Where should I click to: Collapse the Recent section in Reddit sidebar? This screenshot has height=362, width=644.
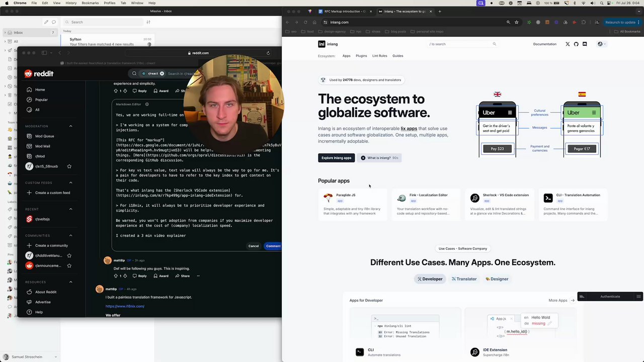coord(70,209)
